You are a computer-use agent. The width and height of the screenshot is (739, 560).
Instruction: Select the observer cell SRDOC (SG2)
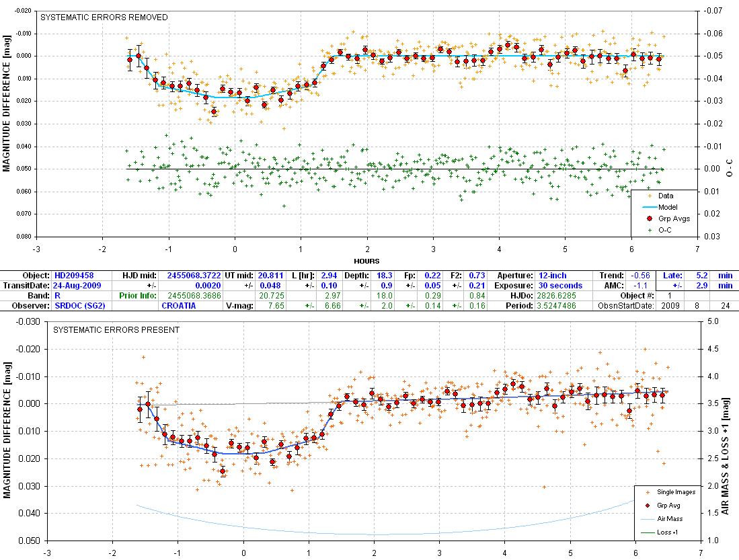tap(79, 305)
